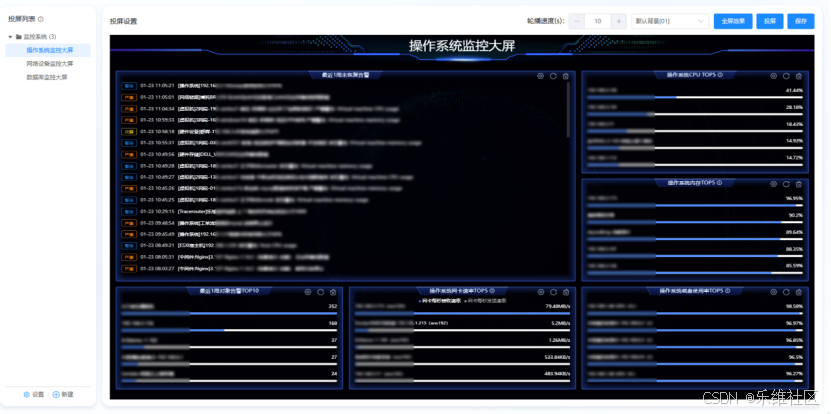Image resolution: width=831 pixels, height=414 pixels.
Task: Click the 轮播速度 value field showing 10
Action: 598,21
